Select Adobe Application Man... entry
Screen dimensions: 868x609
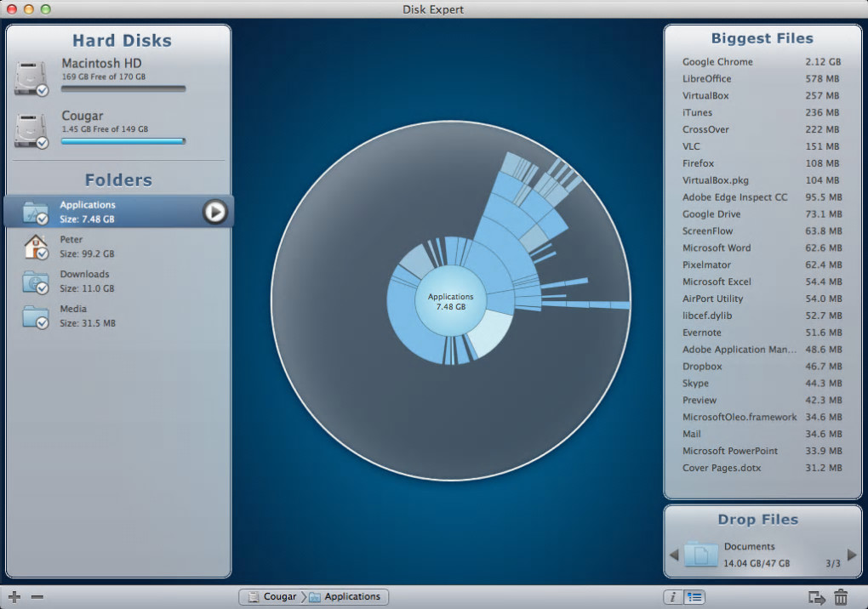762,350
